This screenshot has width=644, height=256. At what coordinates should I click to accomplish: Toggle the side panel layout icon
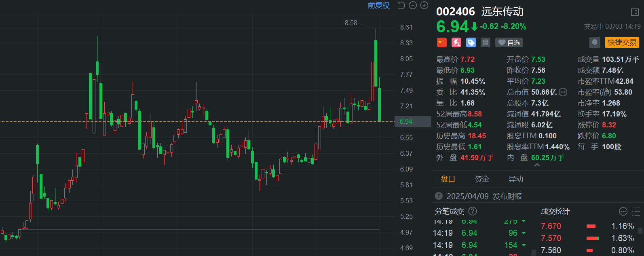click(635, 12)
